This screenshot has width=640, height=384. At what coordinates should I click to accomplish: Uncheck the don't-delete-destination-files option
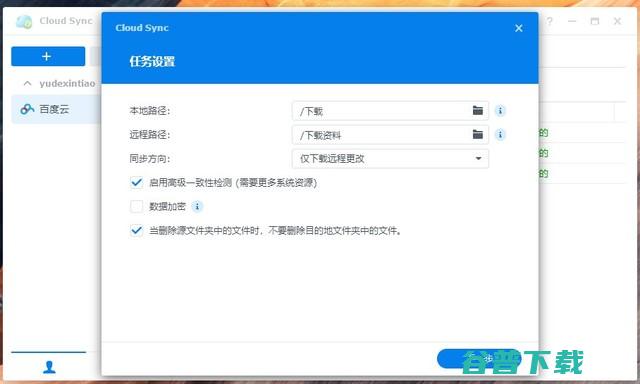click(x=136, y=231)
